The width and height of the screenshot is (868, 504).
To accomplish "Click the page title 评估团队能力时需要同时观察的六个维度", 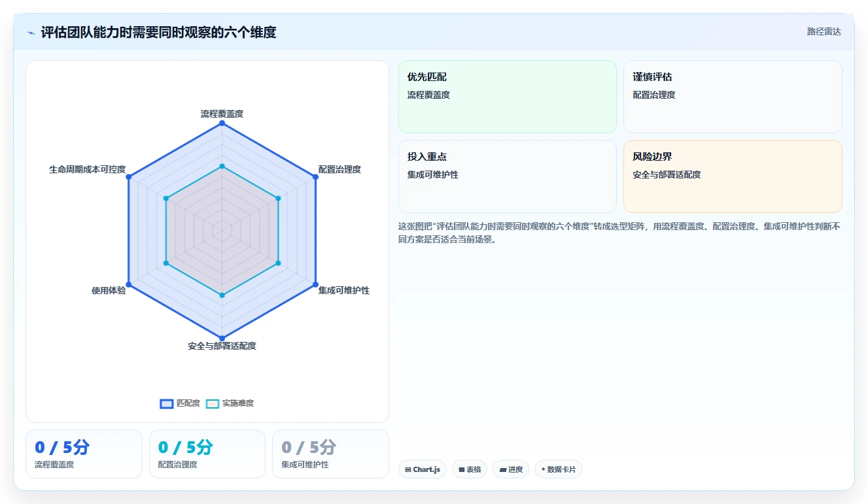I will [x=158, y=32].
